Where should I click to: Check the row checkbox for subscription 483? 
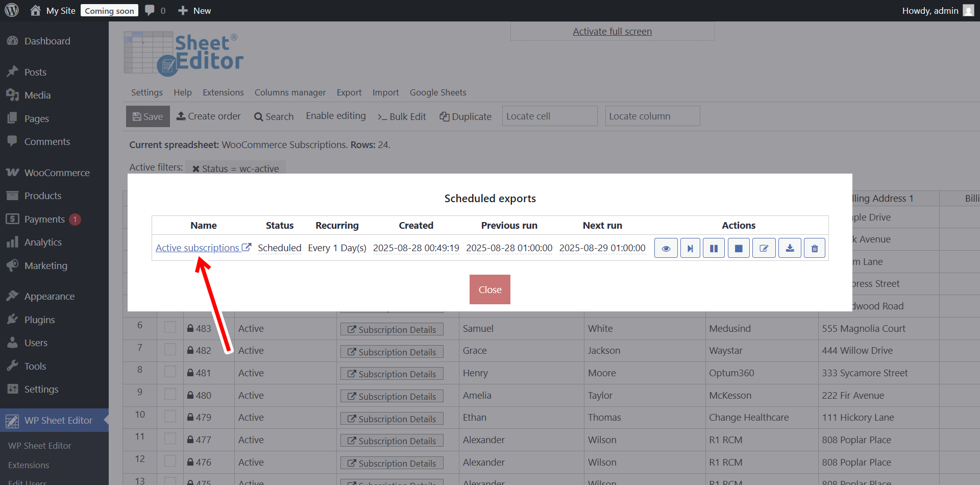170,327
